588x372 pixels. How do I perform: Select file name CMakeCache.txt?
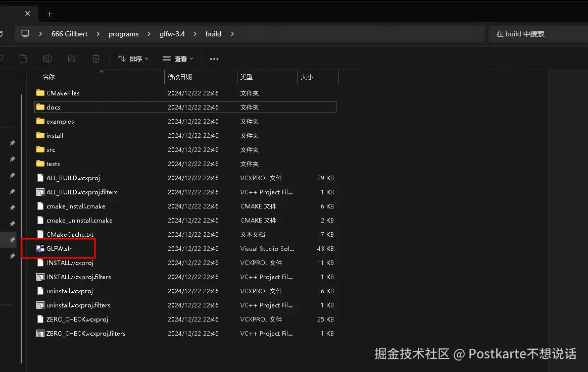(70, 235)
